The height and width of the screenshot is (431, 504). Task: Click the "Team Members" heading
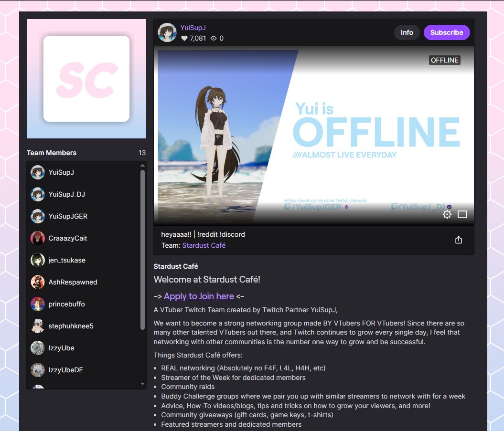coord(52,153)
